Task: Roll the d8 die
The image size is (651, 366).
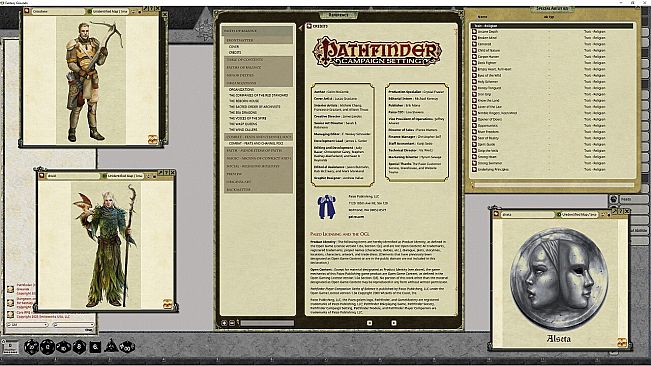Action: tap(79, 346)
